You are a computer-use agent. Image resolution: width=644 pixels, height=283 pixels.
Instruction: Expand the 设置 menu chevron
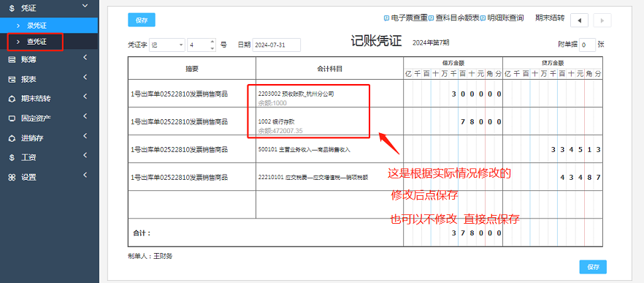point(85,176)
